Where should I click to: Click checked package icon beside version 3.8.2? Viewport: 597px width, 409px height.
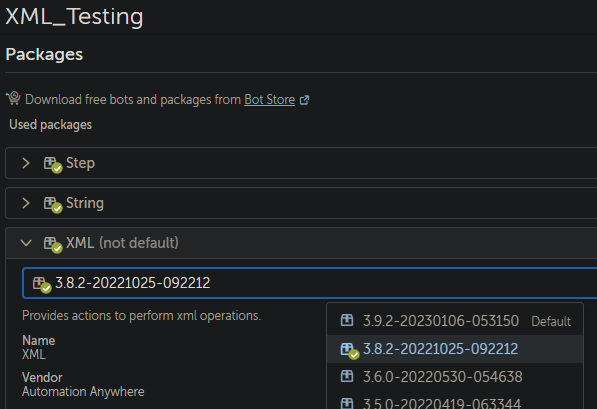click(x=350, y=350)
